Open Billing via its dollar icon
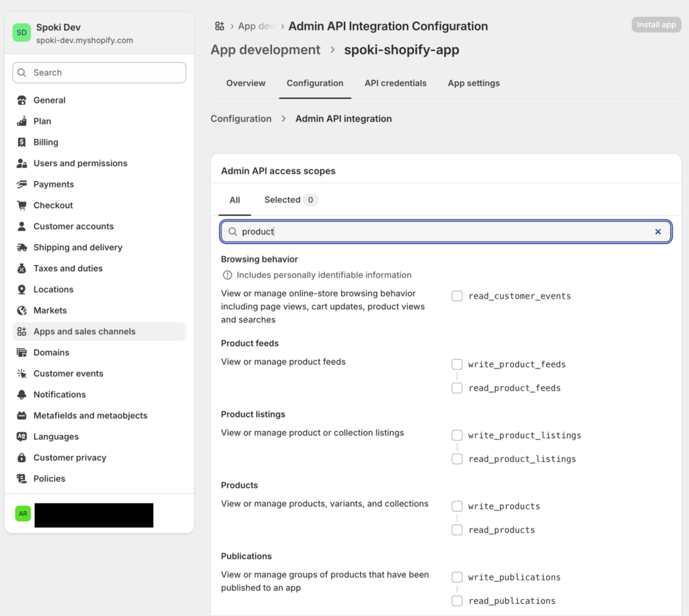The width and height of the screenshot is (689, 616). (x=22, y=143)
